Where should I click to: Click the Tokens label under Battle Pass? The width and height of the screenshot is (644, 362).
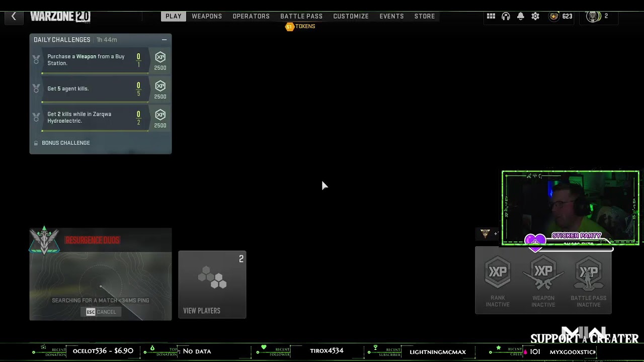305,27
